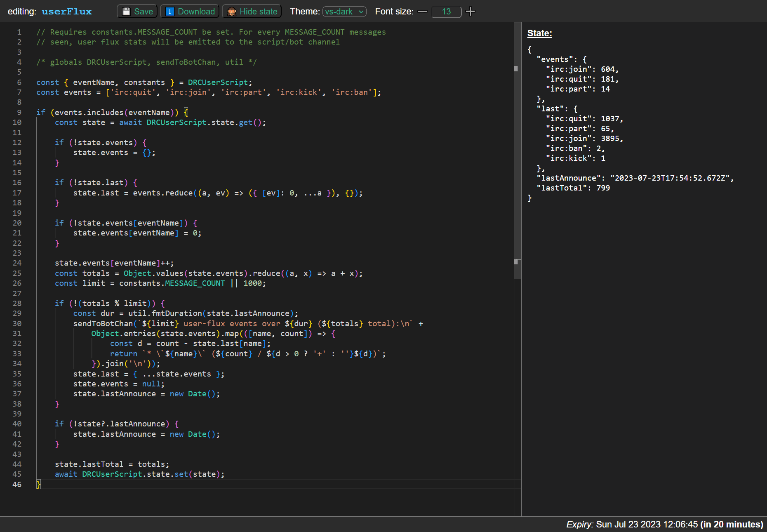
Task: Click the "State:" heading
Action: coord(539,33)
